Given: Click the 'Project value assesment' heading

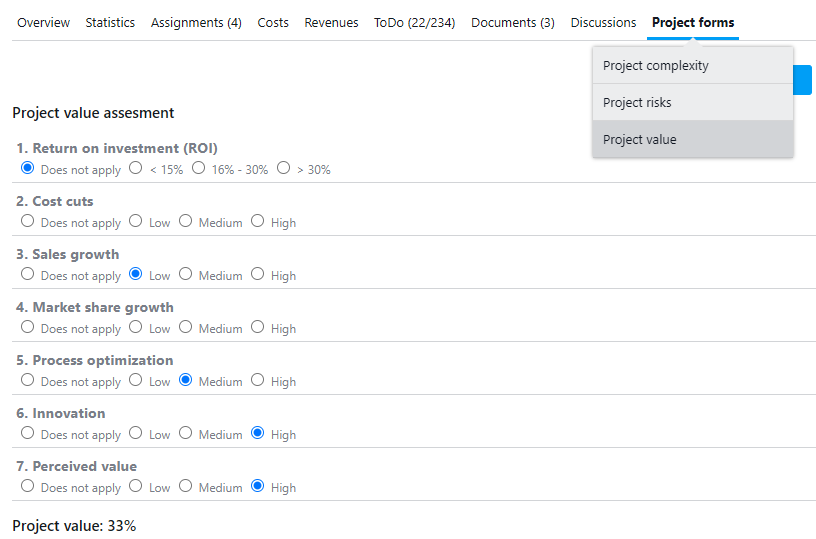Looking at the screenshot, I should coord(93,113).
